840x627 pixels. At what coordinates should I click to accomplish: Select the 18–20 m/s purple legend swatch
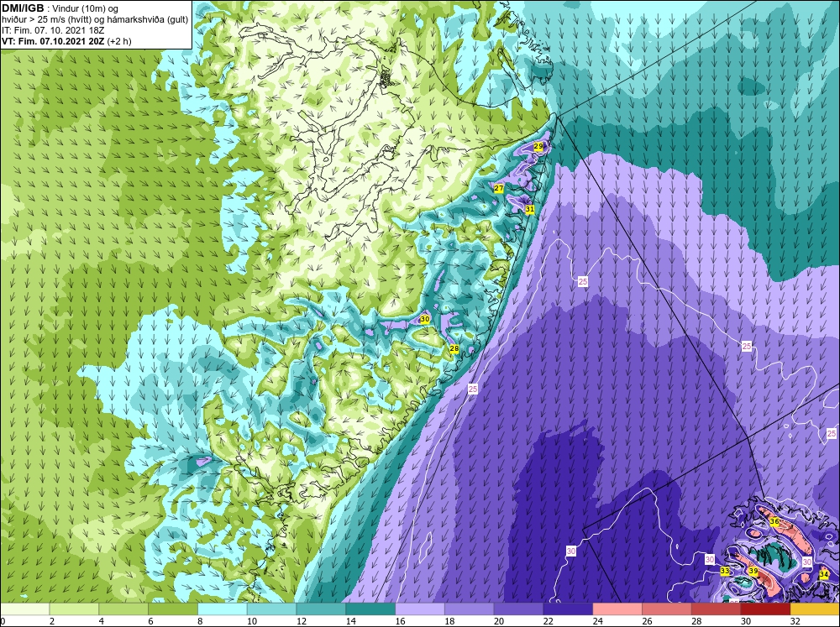(x=470, y=609)
